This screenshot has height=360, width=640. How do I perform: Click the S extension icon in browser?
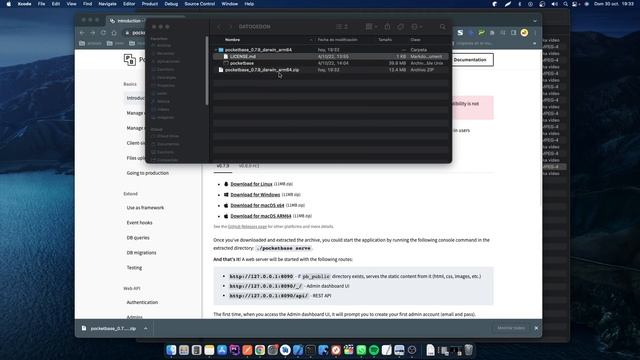460,33
